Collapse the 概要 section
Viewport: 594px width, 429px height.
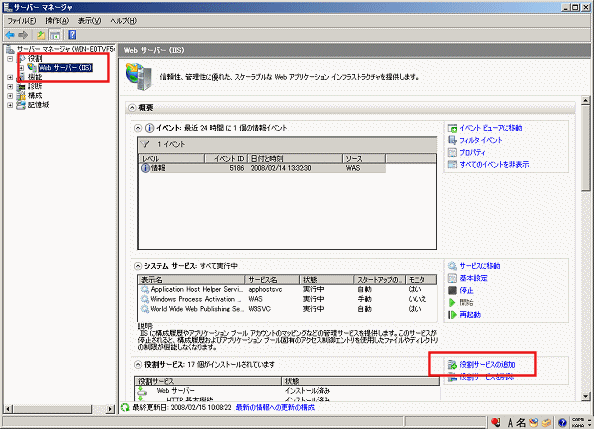tap(132, 108)
